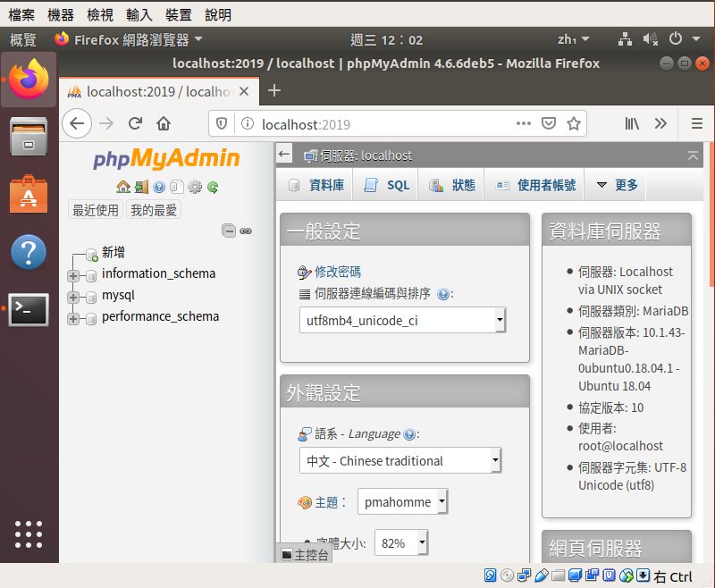Open the Firefox library icon

[x=632, y=123]
